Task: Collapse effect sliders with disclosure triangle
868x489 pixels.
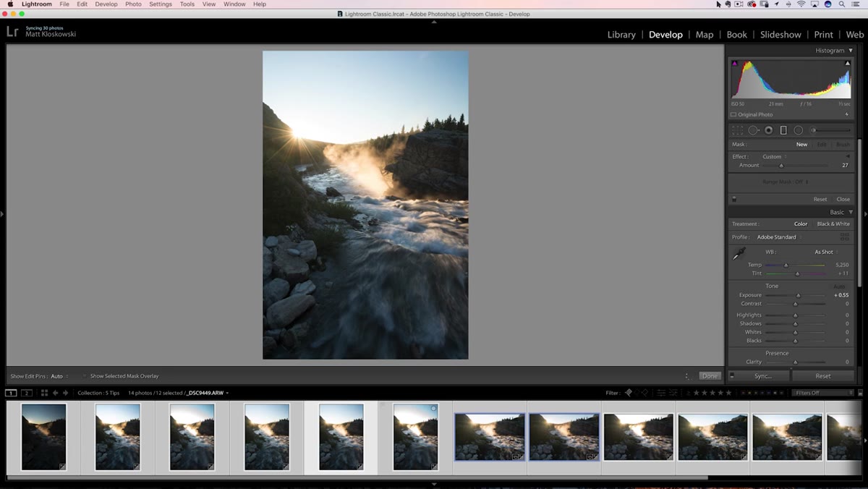Action: [x=848, y=156]
